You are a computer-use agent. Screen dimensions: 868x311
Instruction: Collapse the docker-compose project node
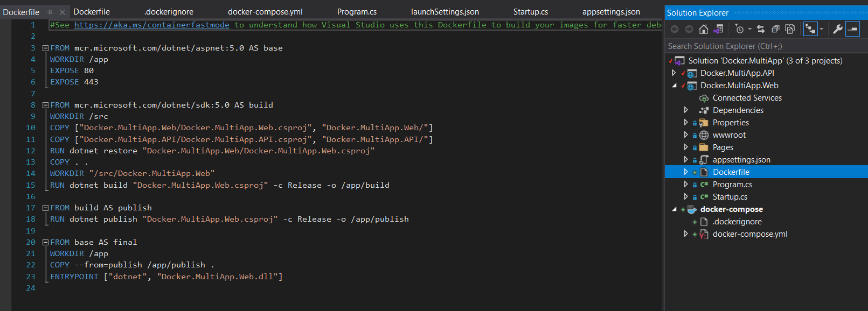pyautogui.click(x=674, y=209)
